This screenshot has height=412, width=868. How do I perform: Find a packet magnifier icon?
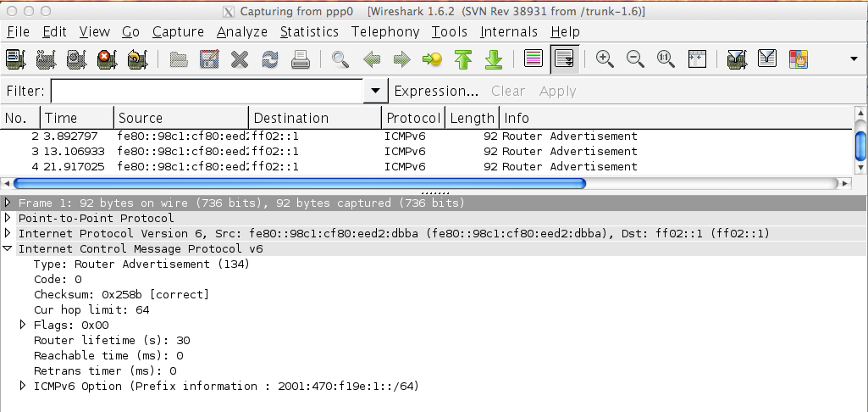[x=340, y=58]
